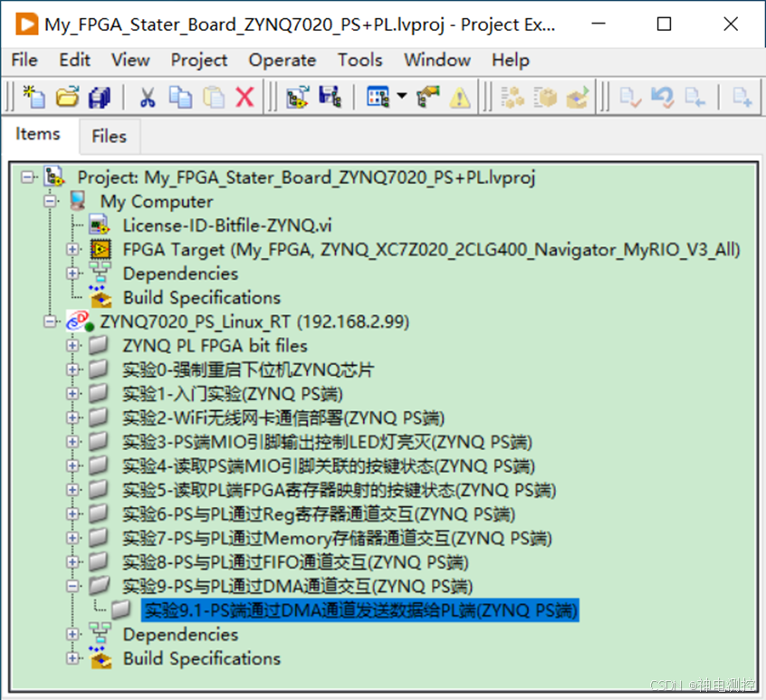Image resolution: width=766 pixels, height=700 pixels.
Task: Maximize the Project Explorer window
Action: click(664, 24)
